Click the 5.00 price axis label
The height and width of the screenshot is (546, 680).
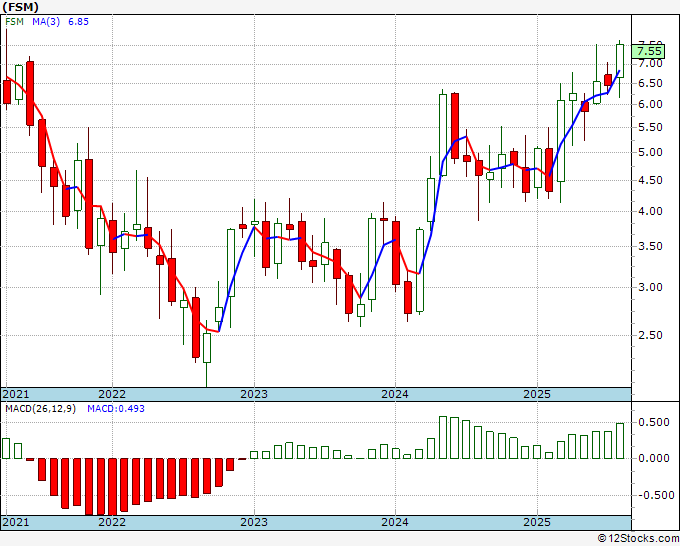650,153
